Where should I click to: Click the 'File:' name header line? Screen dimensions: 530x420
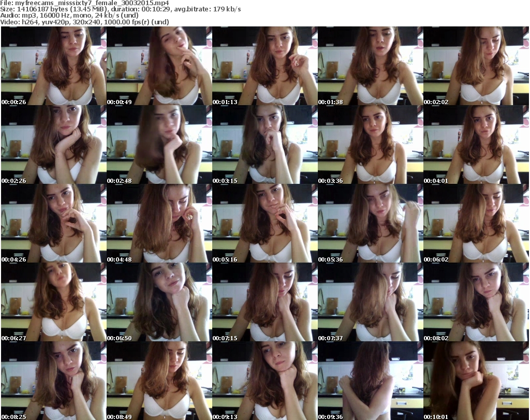pyautogui.click(x=84, y=3)
